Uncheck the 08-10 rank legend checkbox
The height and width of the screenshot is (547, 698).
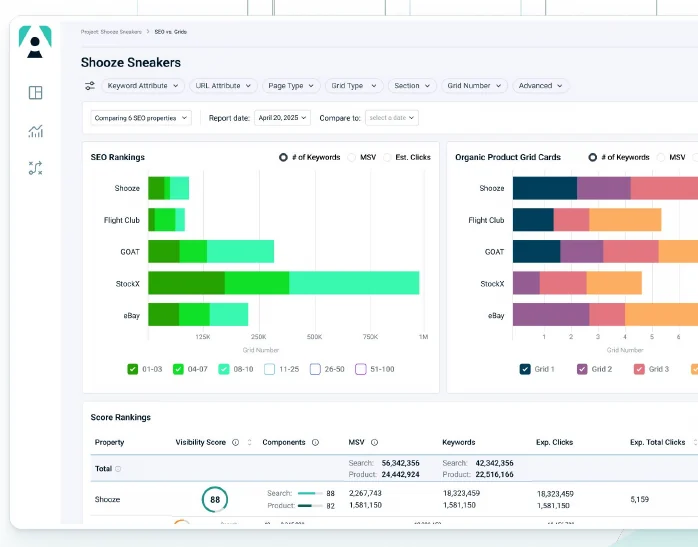tap(224, 369)
